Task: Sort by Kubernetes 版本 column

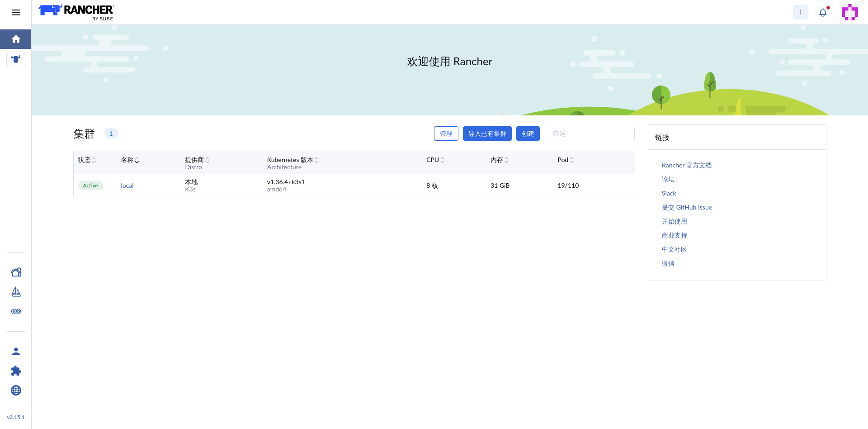Action: (292, 160)
